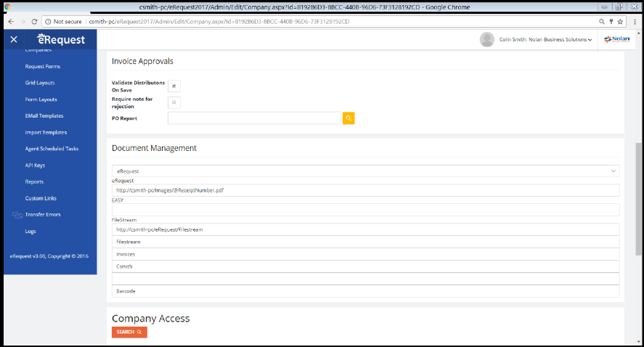644x347 pixels.
Task: Click the yellow PO Report search icon
Action: [349, 118]
